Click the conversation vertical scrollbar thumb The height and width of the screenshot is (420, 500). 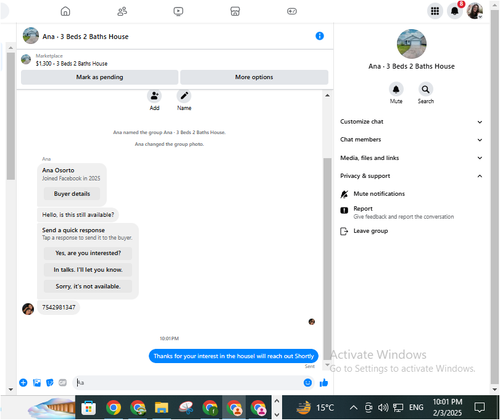click(x=327, y=258)
